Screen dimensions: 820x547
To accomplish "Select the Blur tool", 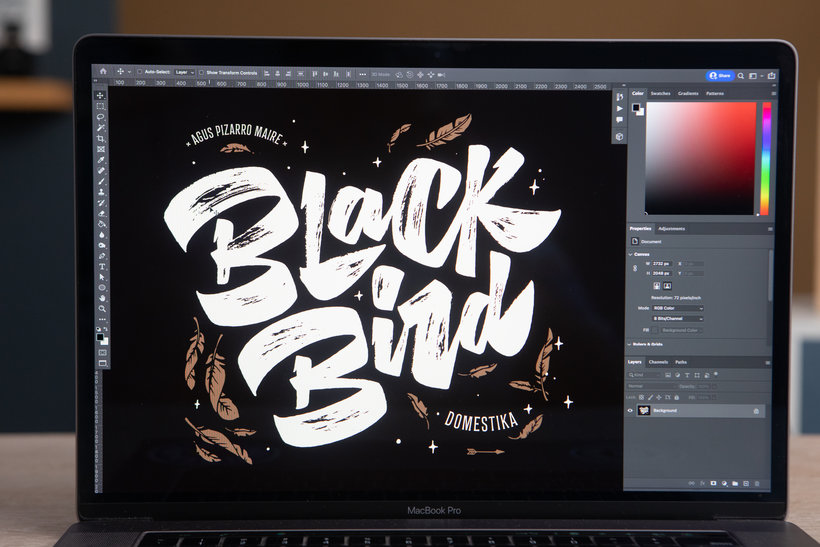I will 101,235.
